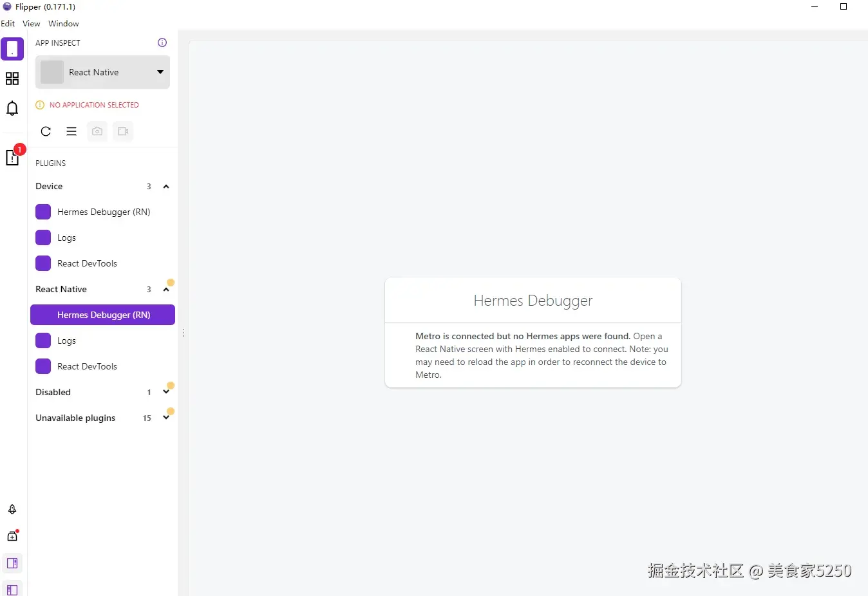Expand the Disabled plugins section
Viewport: 868px width, 596px height.
click(166, 392)
